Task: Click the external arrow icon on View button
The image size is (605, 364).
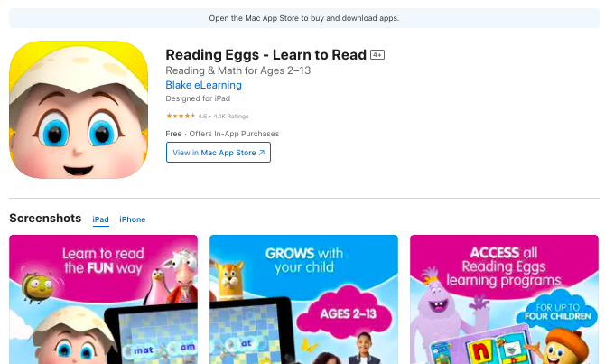Action: pos(262,153)
